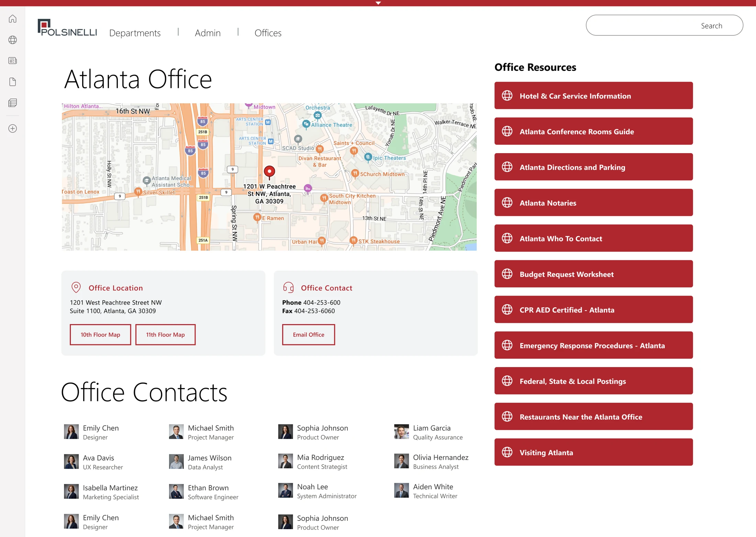The image size is (756, 537).
Task: Click the plus create icon in sidebar
Action: pos(13,128)
